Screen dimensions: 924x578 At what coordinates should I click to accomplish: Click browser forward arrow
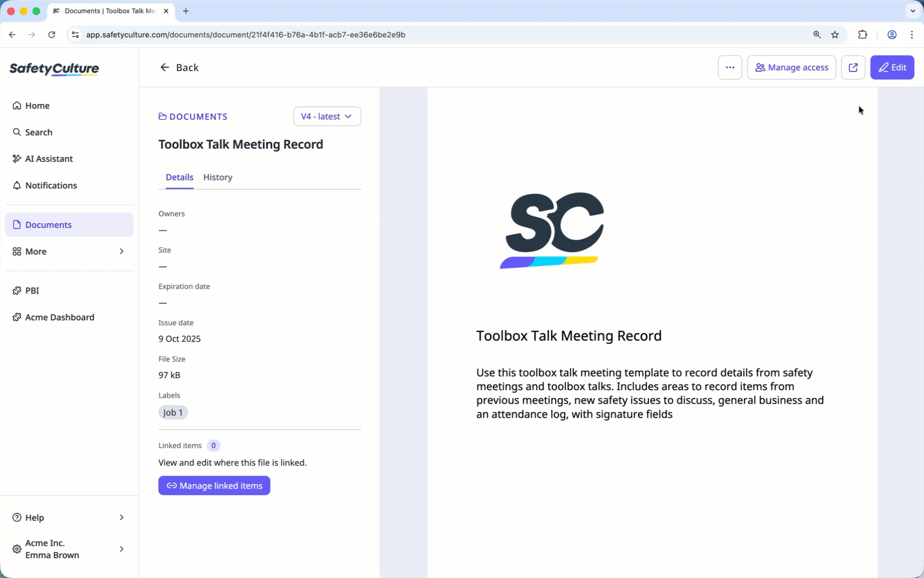click(32, 35)
